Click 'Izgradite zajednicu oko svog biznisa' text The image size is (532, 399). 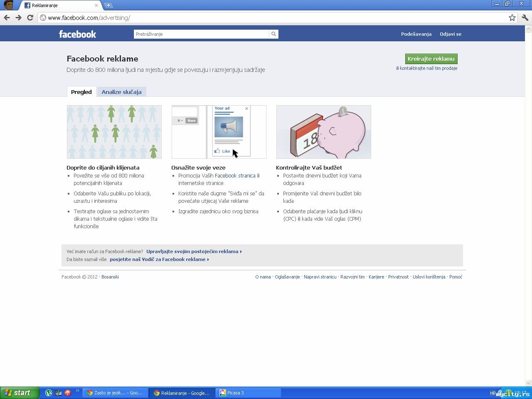pos(218,212)
